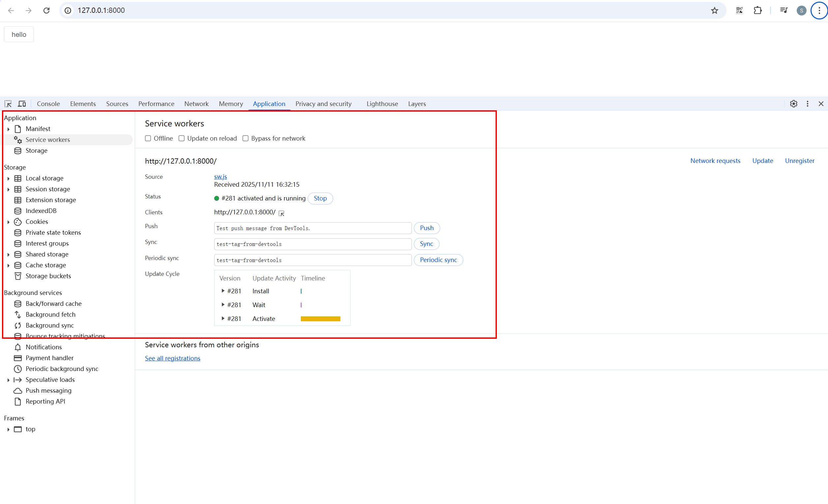The height and width of the screenshot is (504, 828).
Task: Click the Unregister link
Action: (x=799, y=161)
